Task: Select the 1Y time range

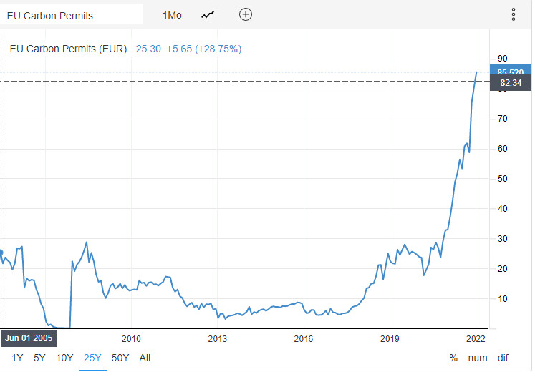Action: [x=17, y=358]
